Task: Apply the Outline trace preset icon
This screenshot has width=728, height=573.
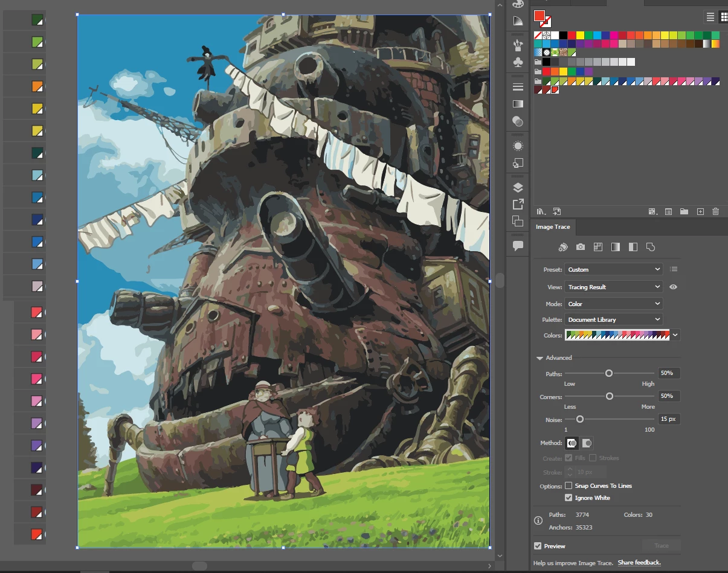Action: [651, 247]
